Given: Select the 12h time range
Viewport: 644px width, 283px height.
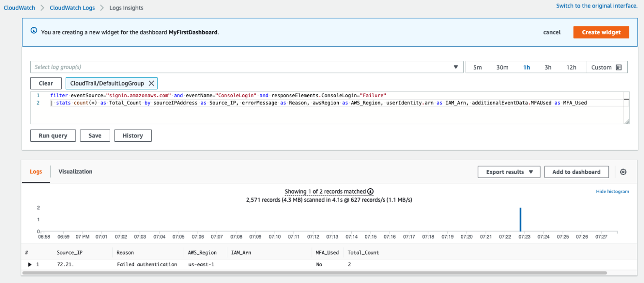Looking at the screenshot, I should [x=571, y=68].
